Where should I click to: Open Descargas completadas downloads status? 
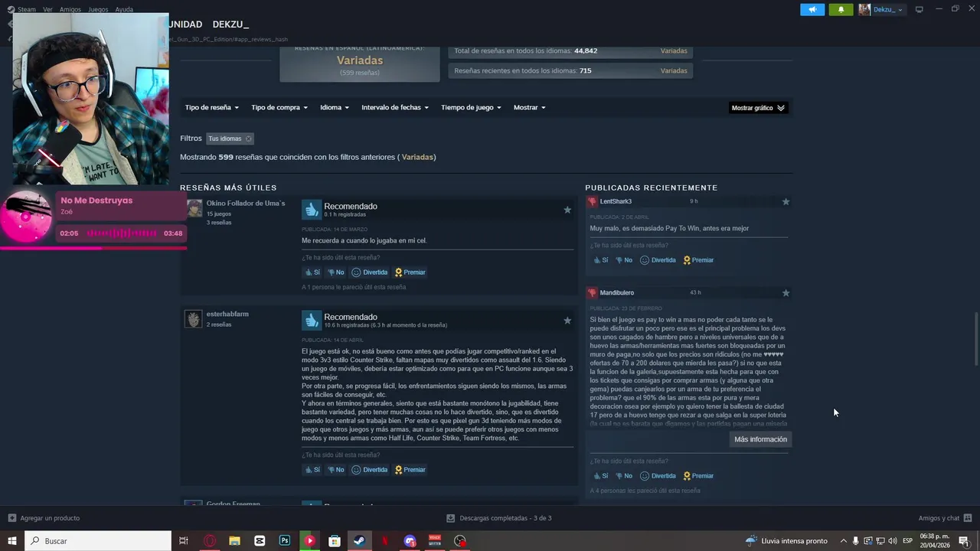(x=499, y=518)
